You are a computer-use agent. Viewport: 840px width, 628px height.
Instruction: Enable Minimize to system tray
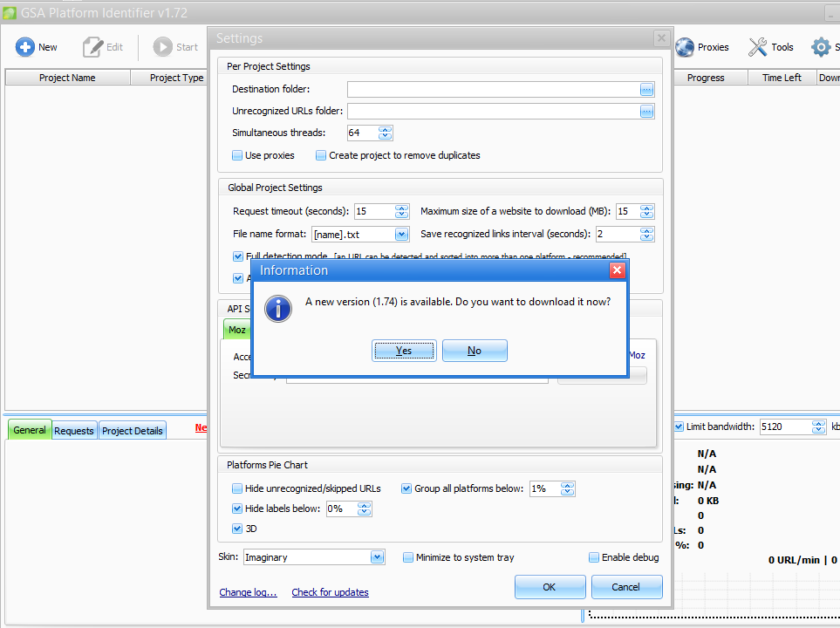coord(408,557)
